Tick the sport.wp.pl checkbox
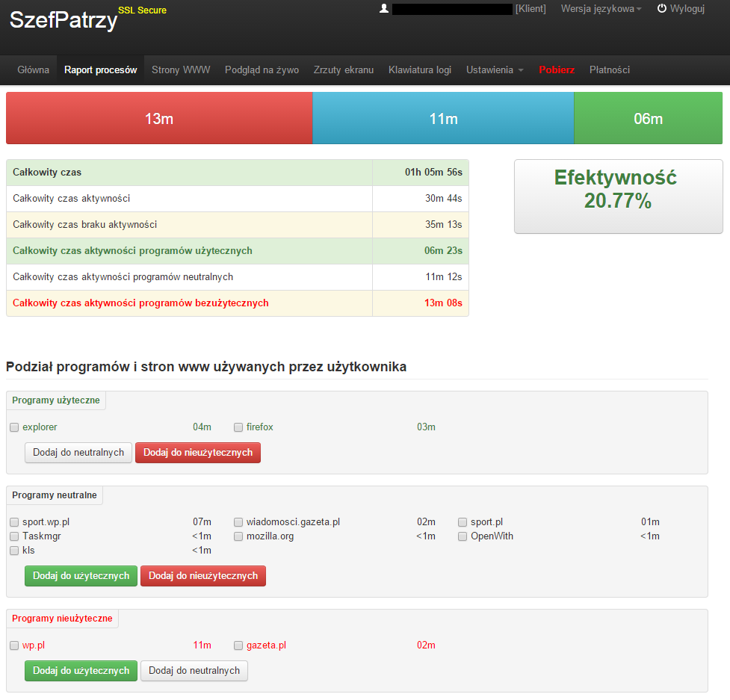The height and width of the screenshot is (700, 730). [x=14, y=522]
